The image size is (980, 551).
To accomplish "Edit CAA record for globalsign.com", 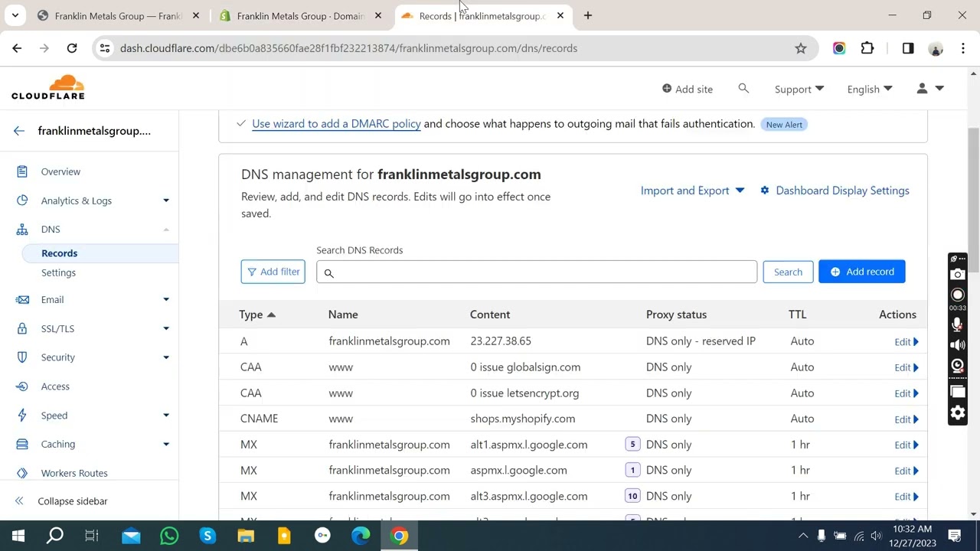I will point(906,368).
